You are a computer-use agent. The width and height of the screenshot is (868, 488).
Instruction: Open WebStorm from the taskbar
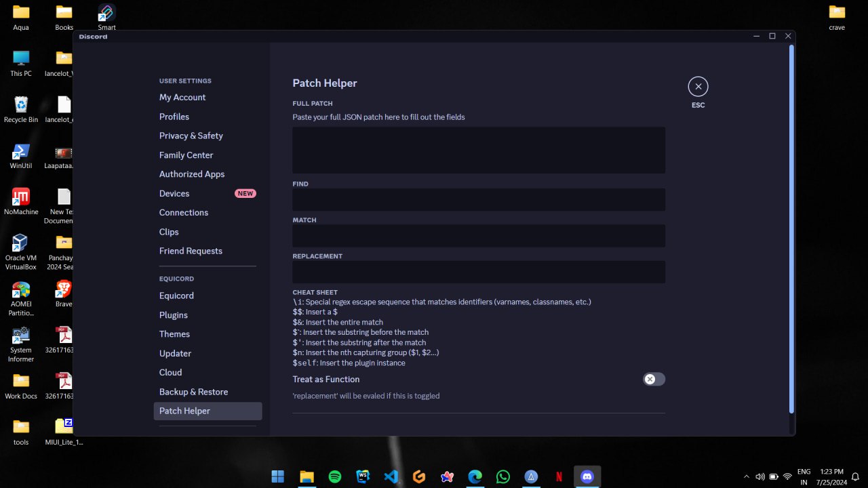[363, 476]
